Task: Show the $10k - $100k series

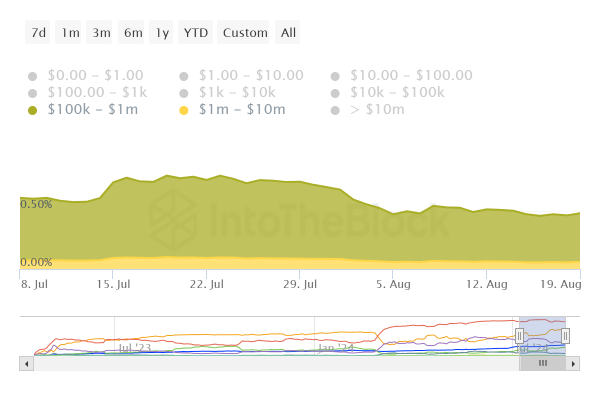Action: point(400,92)
